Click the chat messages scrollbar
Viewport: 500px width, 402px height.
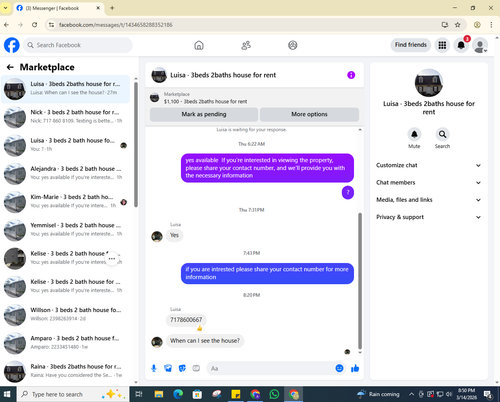[x=360, y=281]
